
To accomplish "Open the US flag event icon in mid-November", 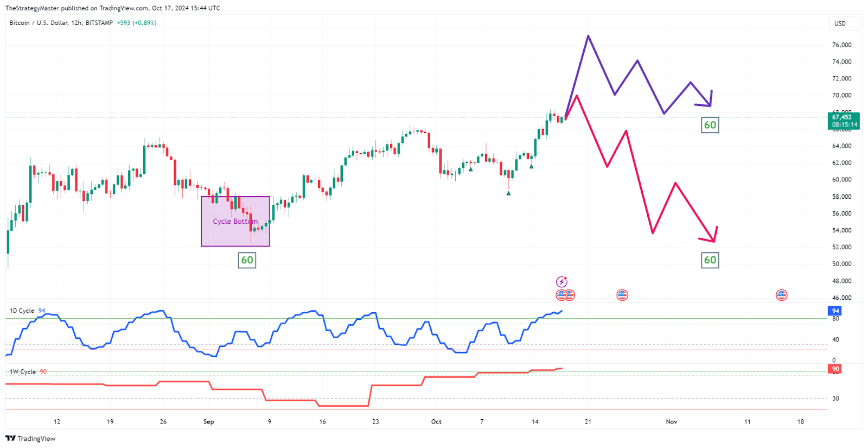I will point(781,295).
